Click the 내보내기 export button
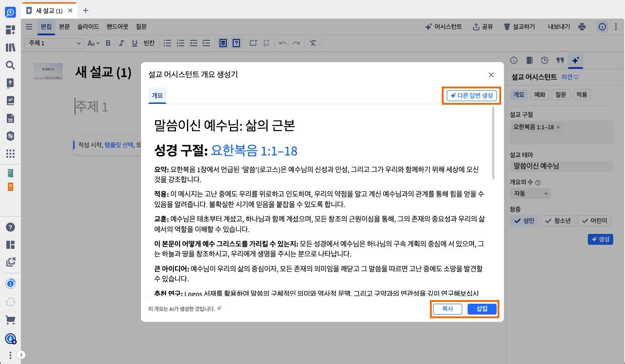 click(559, 27)
